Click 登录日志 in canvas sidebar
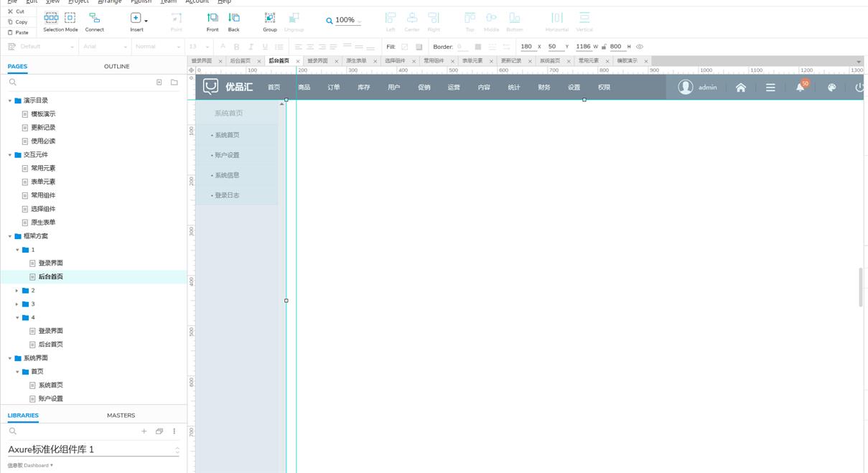 228,195
